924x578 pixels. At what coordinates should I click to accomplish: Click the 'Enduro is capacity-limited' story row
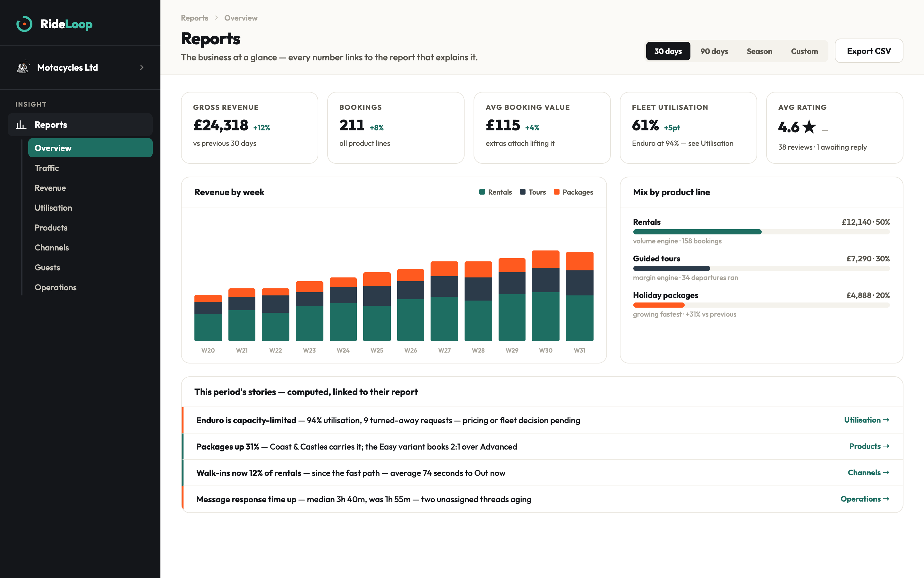pos(542,420)
